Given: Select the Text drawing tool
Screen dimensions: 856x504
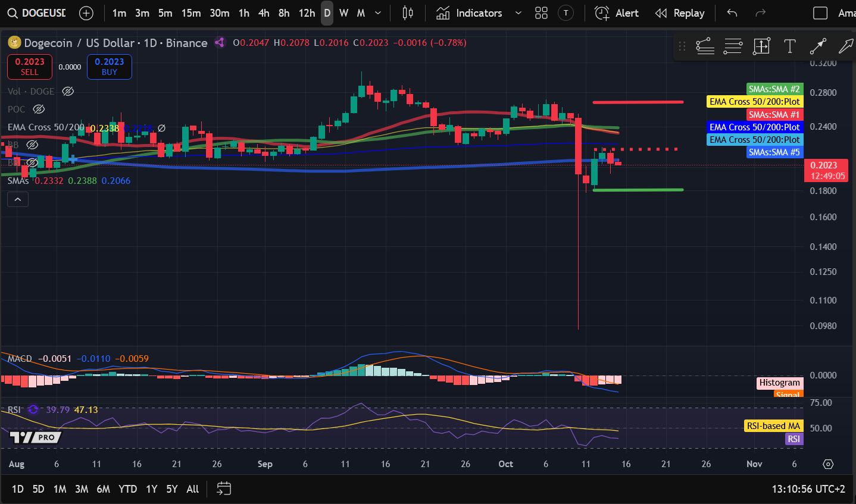Looking at the screenshot, I should pos(790,46).
